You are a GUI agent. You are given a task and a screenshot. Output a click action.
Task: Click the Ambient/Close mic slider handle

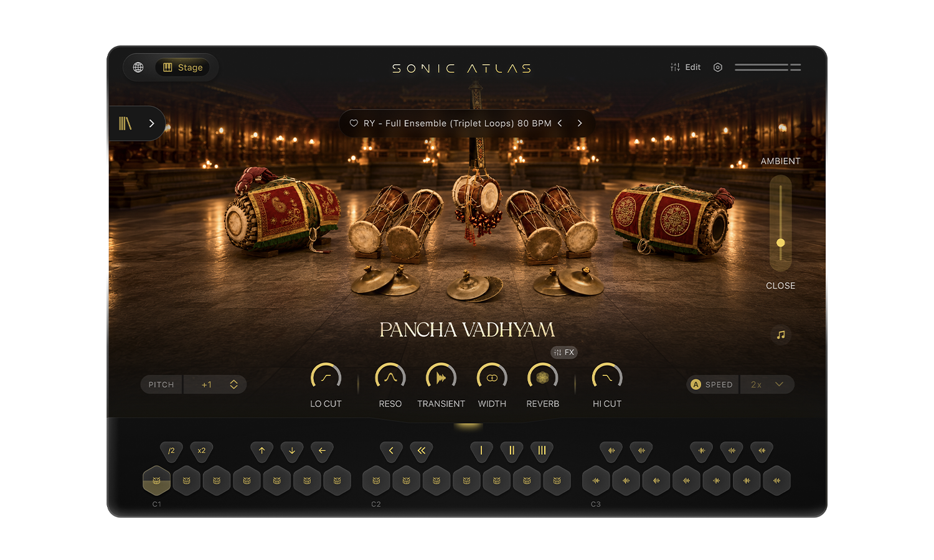point(781,243)
